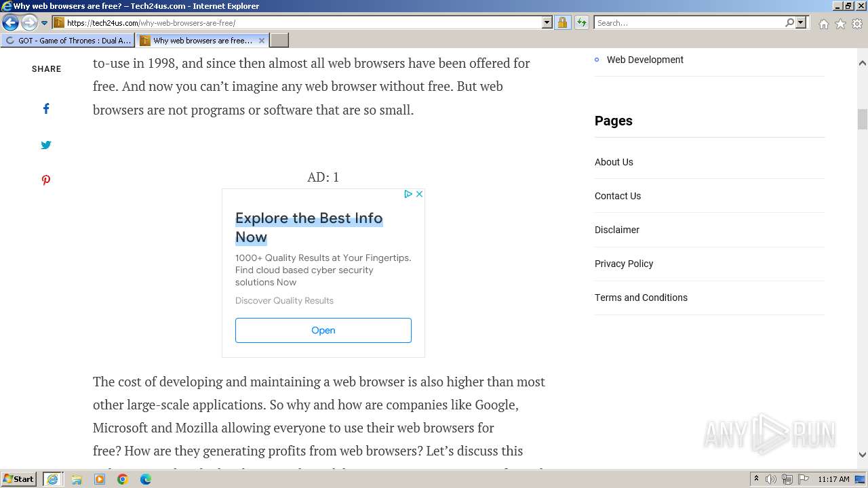Share the article on Twitter
Image resolution: width=868 pixels, height=488 pixels.
46,144
